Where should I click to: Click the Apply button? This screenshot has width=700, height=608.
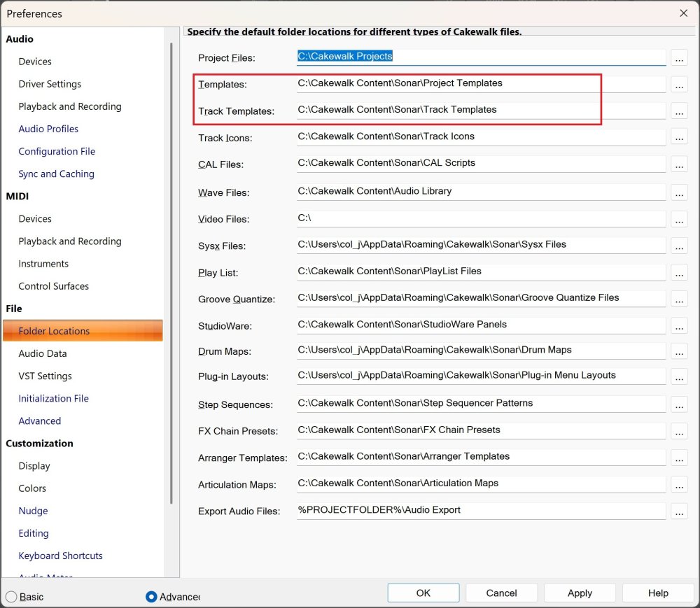(580, 593)
